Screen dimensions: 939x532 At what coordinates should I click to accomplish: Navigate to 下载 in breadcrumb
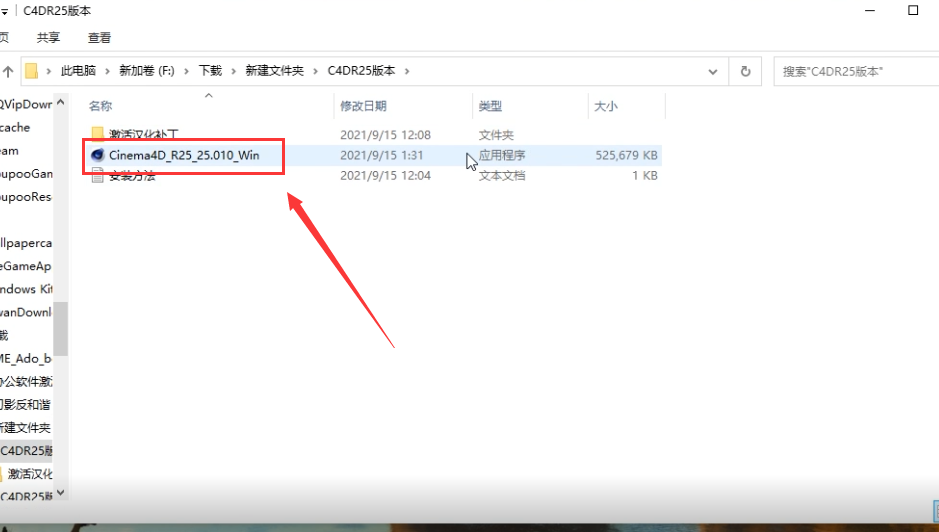[210, 71]
